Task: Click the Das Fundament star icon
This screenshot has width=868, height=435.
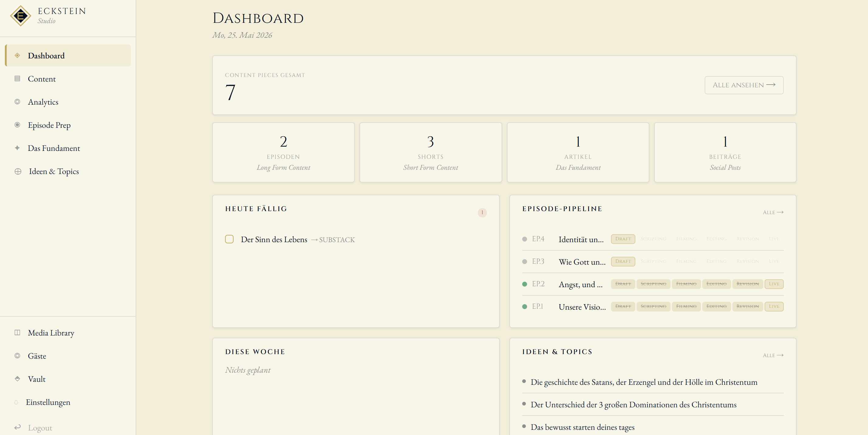Action: 17,148
